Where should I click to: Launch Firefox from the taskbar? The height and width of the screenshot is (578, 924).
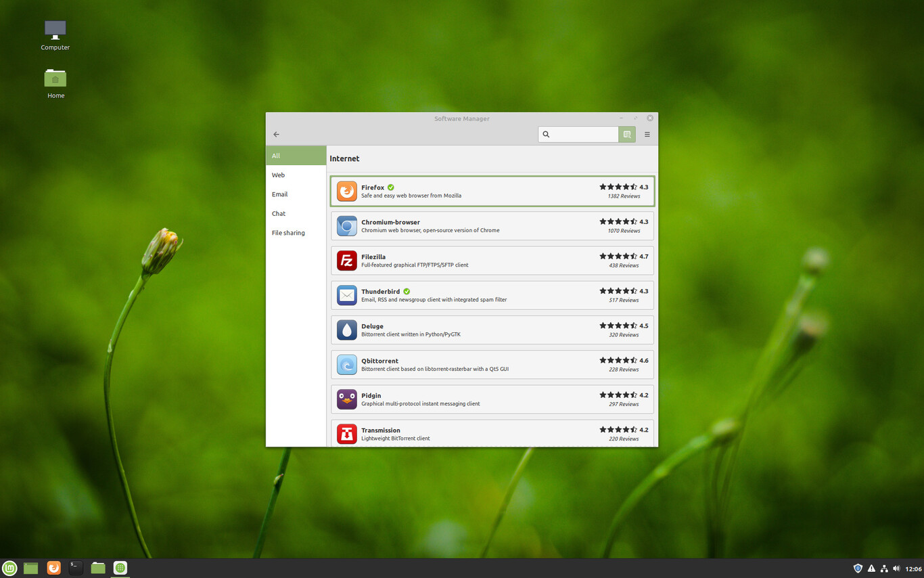point(53,568)
